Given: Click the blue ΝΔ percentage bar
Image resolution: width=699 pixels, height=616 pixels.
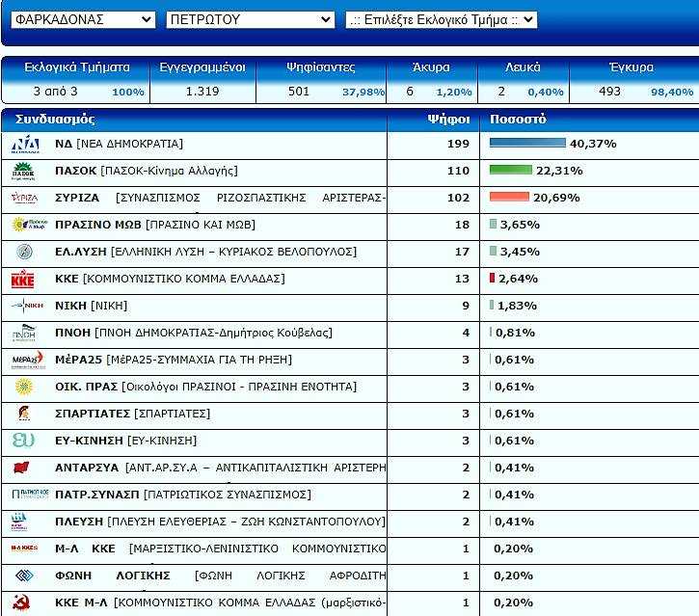Looking at the screenshot, I should pyautogui.click(x=527, y=144).
